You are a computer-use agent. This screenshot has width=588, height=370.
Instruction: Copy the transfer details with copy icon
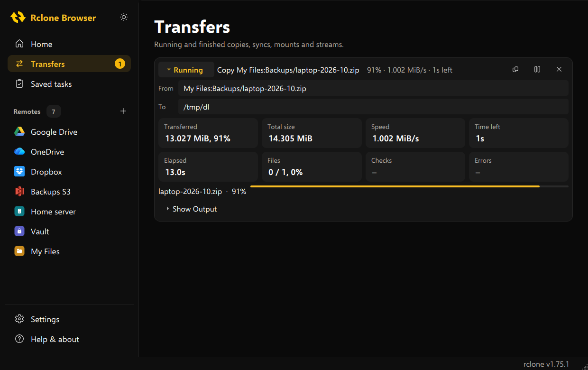(515, 70)
